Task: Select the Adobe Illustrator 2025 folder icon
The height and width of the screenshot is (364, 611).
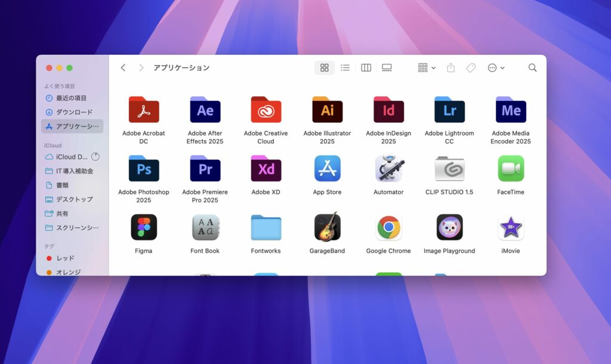Action: pyautogui.click(x=327, y=110)
